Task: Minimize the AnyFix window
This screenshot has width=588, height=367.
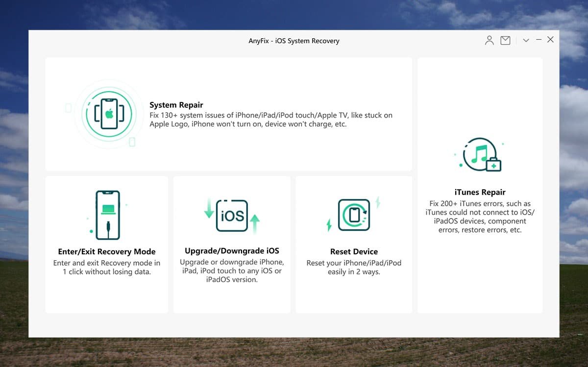Action: (x=539, y=40)
